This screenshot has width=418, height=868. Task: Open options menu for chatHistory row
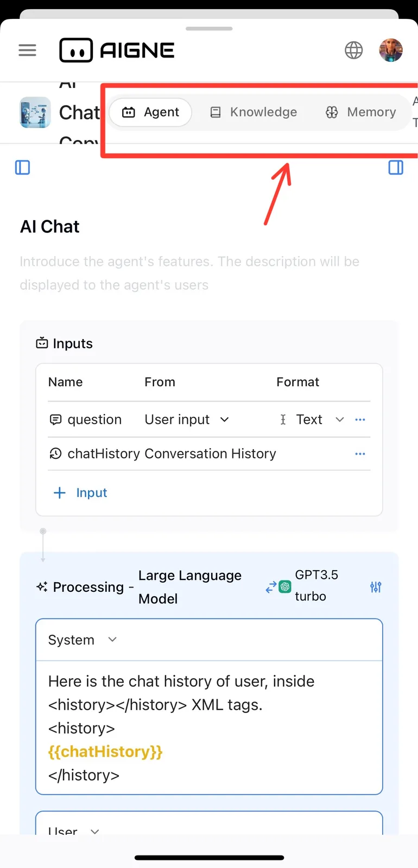coord(360,454)
